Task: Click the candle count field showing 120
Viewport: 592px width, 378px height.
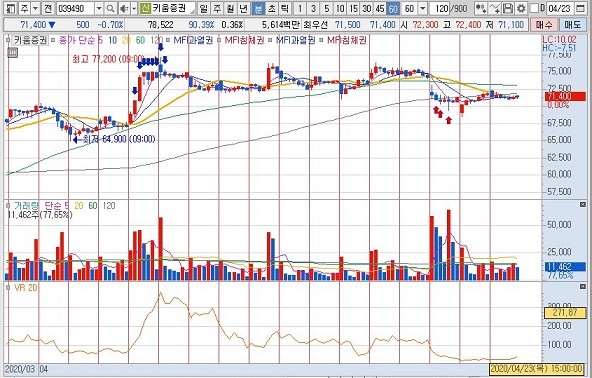Action: tap(439, 8)
